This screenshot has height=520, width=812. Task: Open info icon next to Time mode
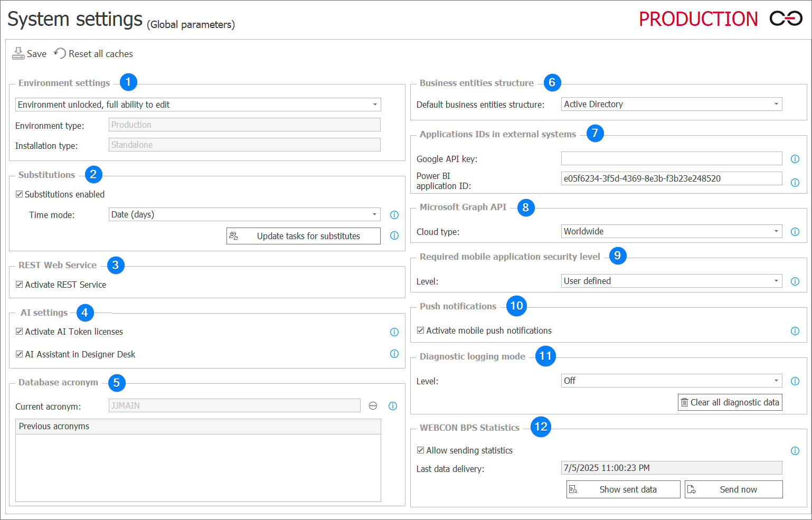394,215
